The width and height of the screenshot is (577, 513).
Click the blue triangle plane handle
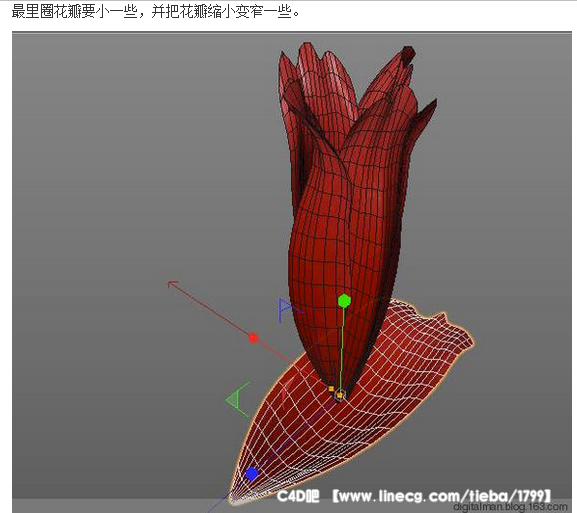pyautogui.click(x=286, y=310)
